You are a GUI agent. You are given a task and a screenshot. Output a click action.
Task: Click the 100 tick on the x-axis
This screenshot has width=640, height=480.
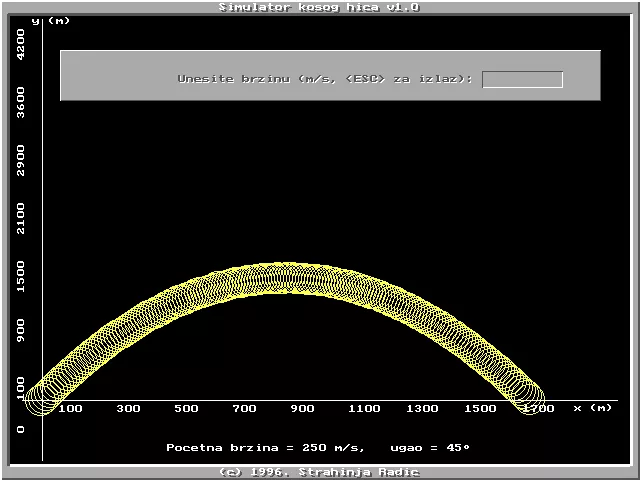point(69,408)
